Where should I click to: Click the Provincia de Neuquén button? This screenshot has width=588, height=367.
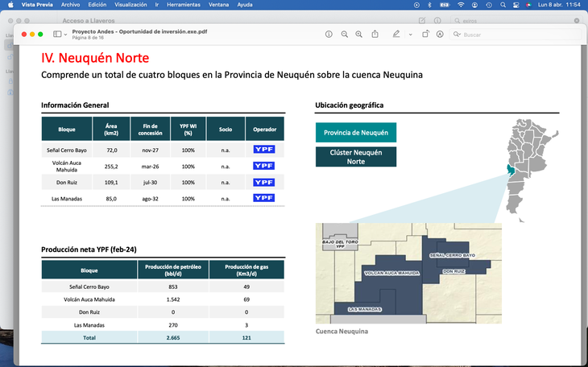click(355, 132)
